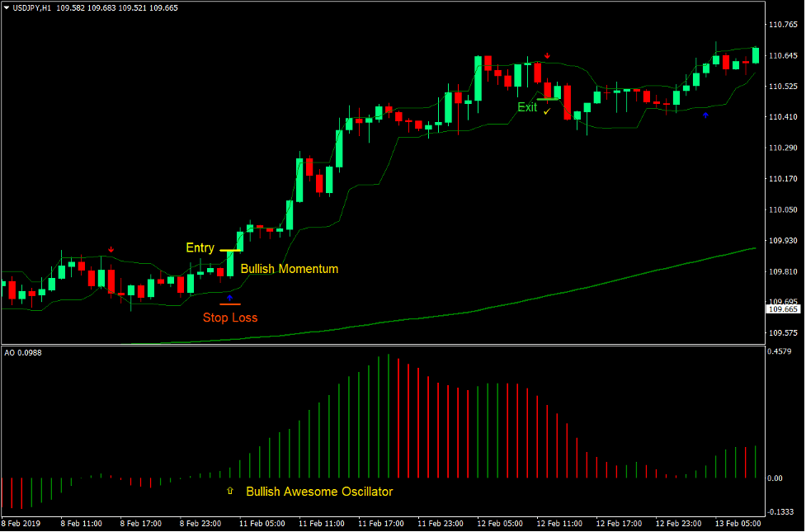Select the Bullish Momentum annotation
The width and height of the screenshot is (806, 532).
[x=289, y=269]
